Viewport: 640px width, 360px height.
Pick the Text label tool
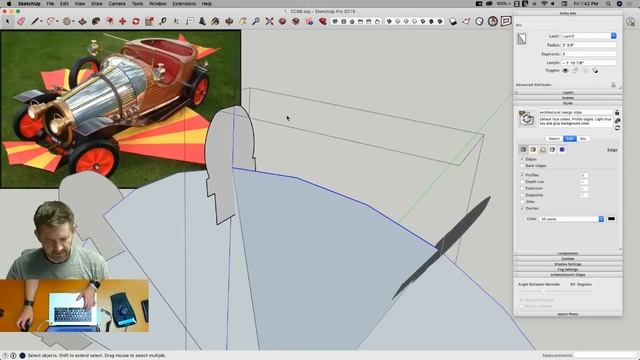point(190,21)
